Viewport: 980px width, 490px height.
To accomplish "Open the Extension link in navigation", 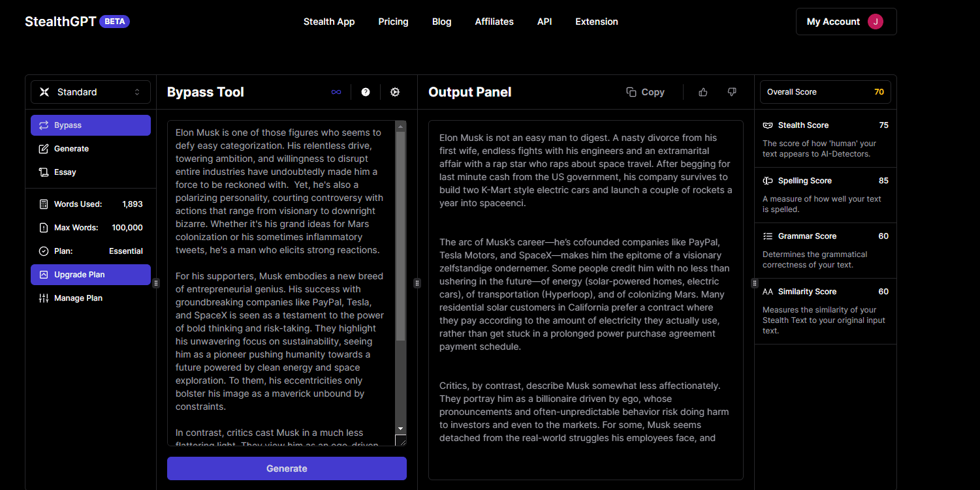I will click(x=596, y=22).
